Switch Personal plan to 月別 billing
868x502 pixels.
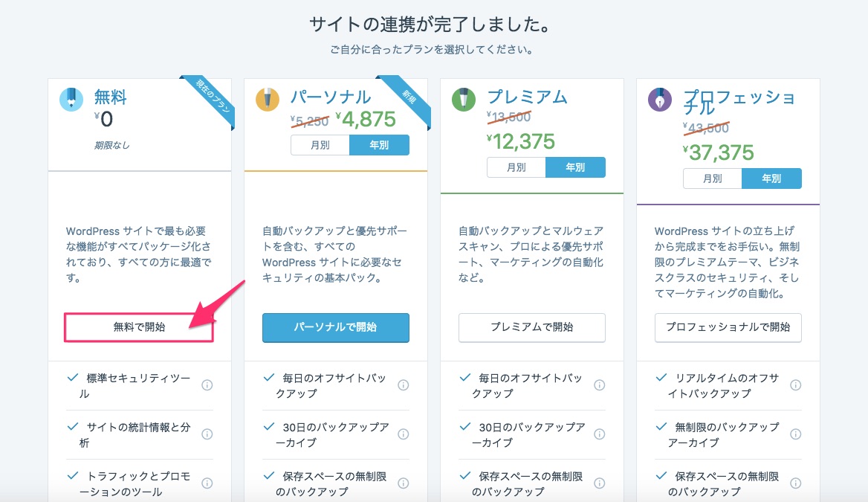(320, 145)
